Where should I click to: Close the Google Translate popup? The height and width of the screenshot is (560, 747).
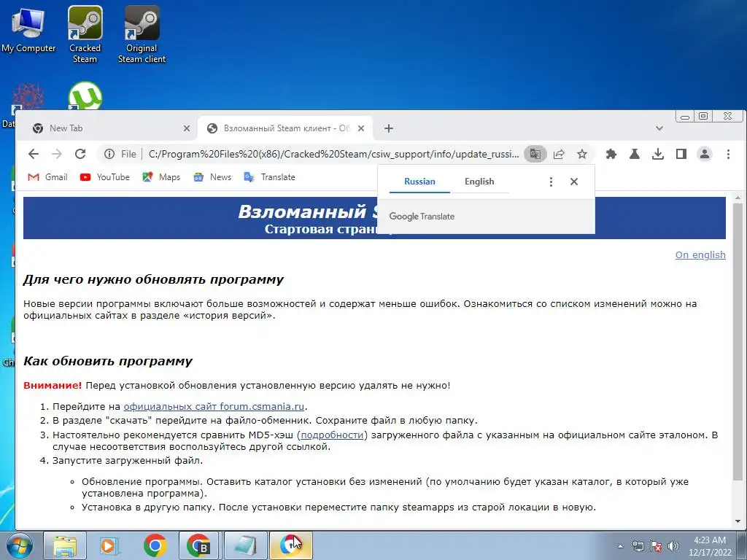[574, 182]
